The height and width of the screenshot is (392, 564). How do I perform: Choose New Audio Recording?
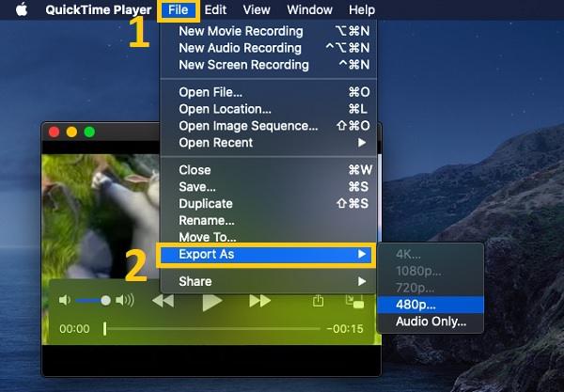(x=268, y=48)
